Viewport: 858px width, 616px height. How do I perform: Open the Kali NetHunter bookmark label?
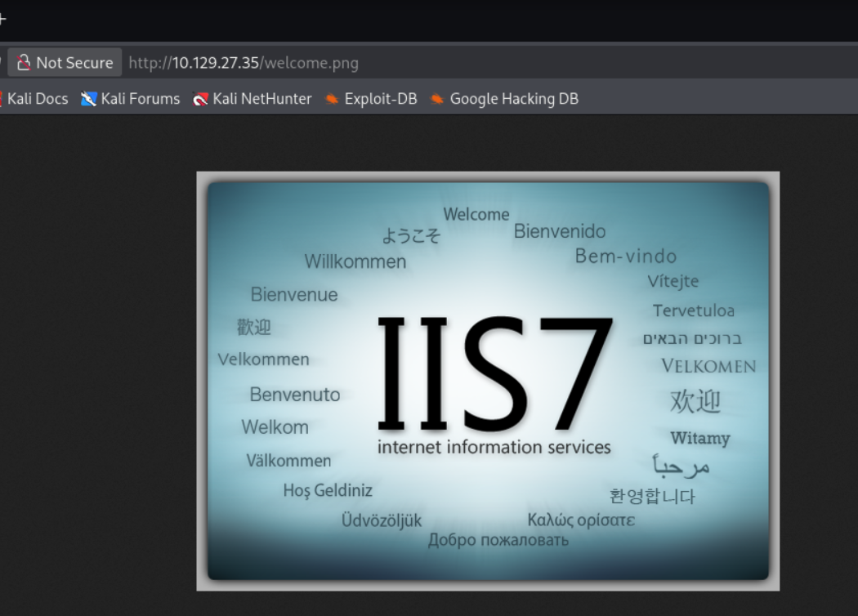pyautogui.click(x=262, y=99)
